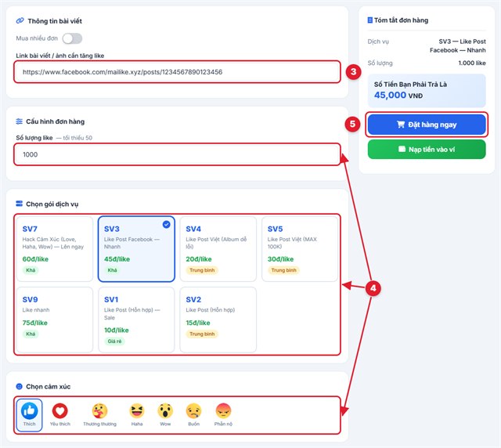
Task: Click the Trung bình badge on SV4
Action: coord(202,270)
